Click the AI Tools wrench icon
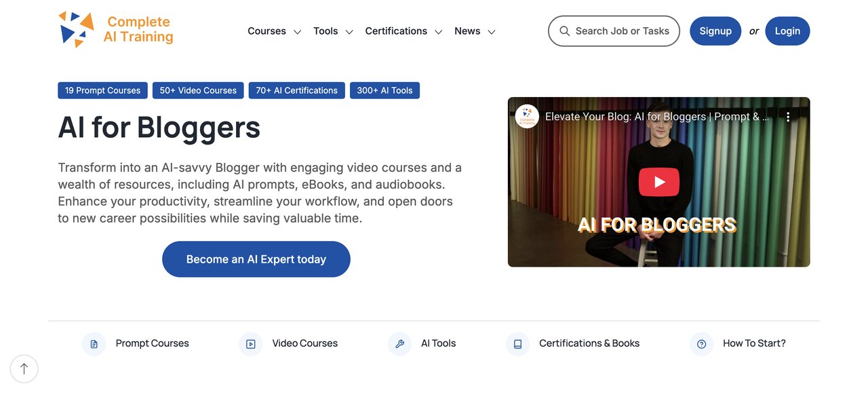 (399, 344)
